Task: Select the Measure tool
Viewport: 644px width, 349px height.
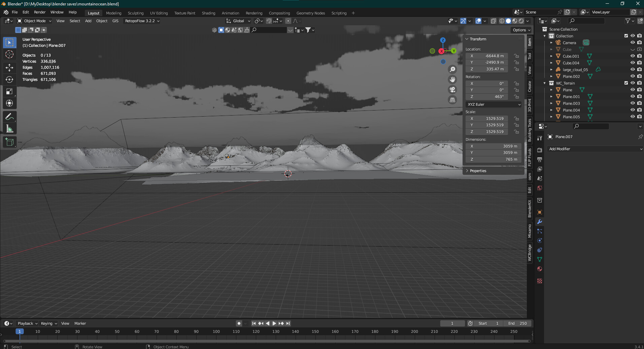Action: point(9,128)
